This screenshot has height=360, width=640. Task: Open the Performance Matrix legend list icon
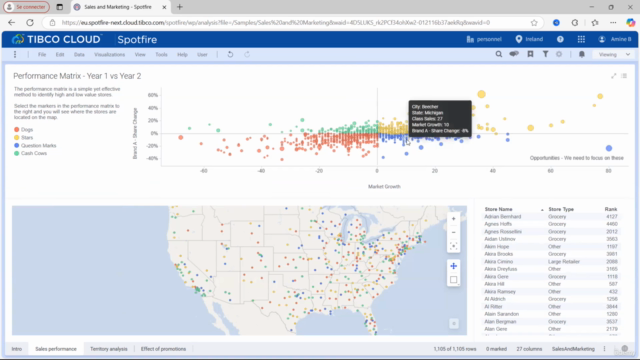pos(624,76)
